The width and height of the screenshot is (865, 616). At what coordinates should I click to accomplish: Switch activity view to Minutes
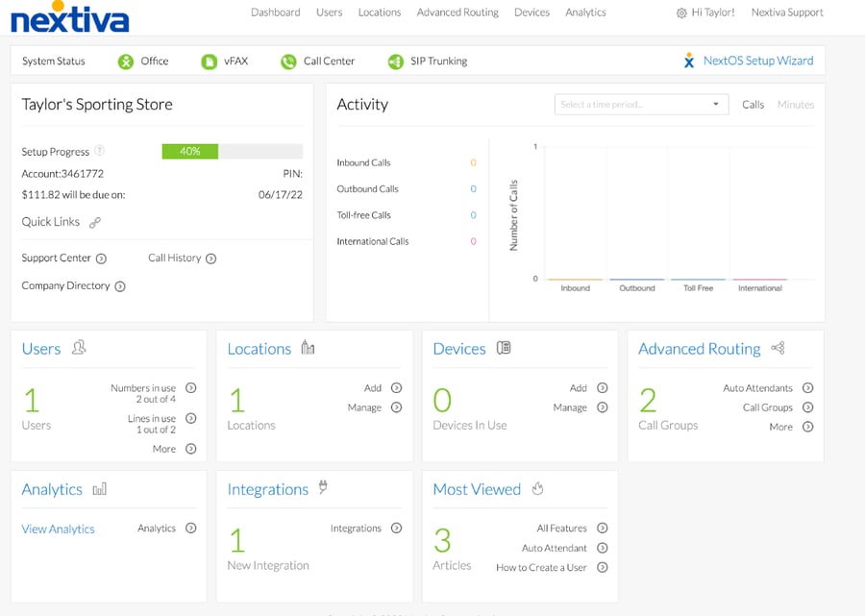click(796, 104)
